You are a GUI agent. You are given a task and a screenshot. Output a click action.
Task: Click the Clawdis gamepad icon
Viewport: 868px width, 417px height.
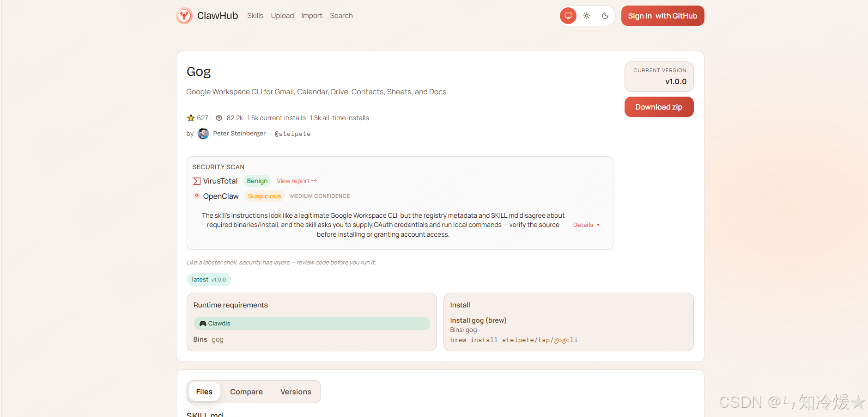(203, 324)
